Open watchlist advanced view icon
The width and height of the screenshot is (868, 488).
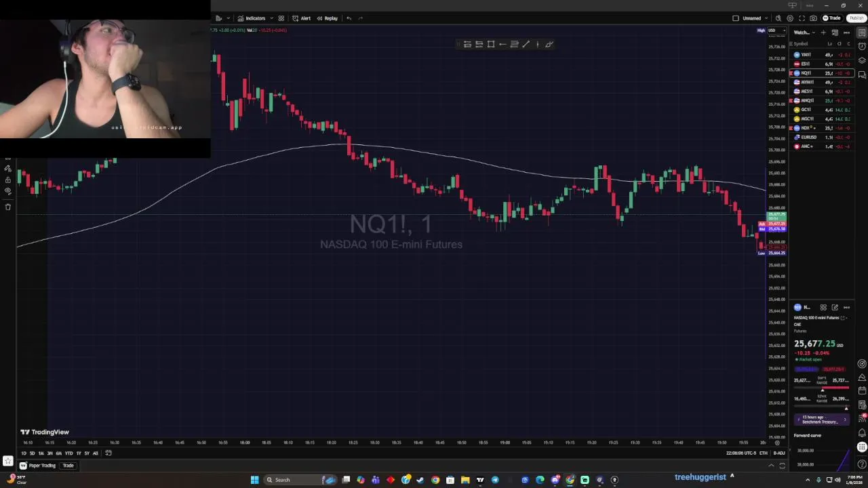(x=835, y=33)
